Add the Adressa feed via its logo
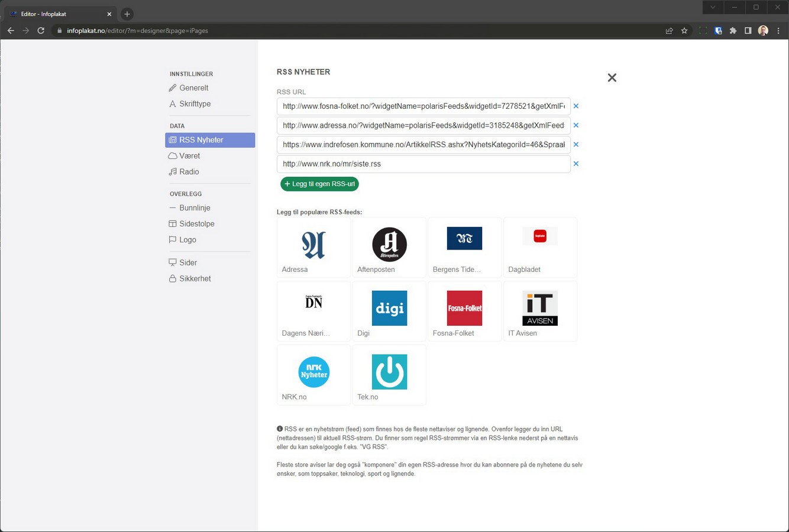 [313, 245]
